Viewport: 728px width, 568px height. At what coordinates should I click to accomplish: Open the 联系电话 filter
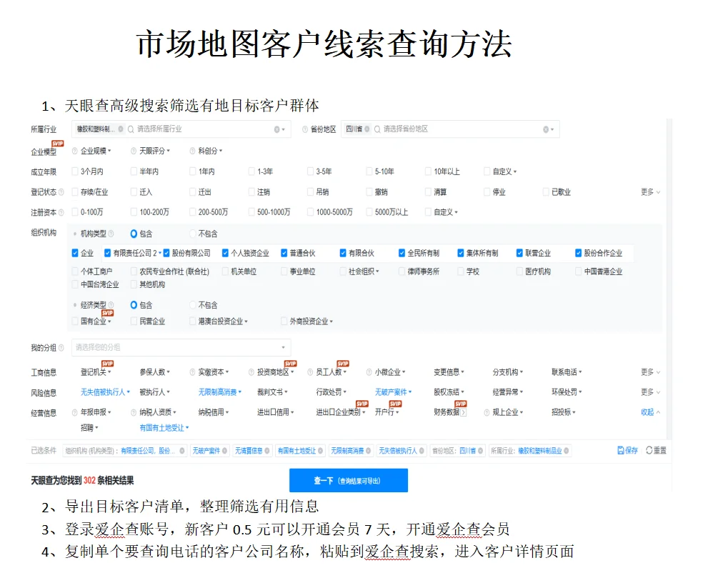tap(567, 372)
